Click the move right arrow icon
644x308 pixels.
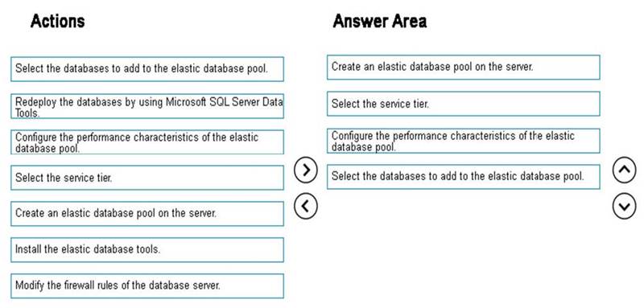(x=306, y=170)
